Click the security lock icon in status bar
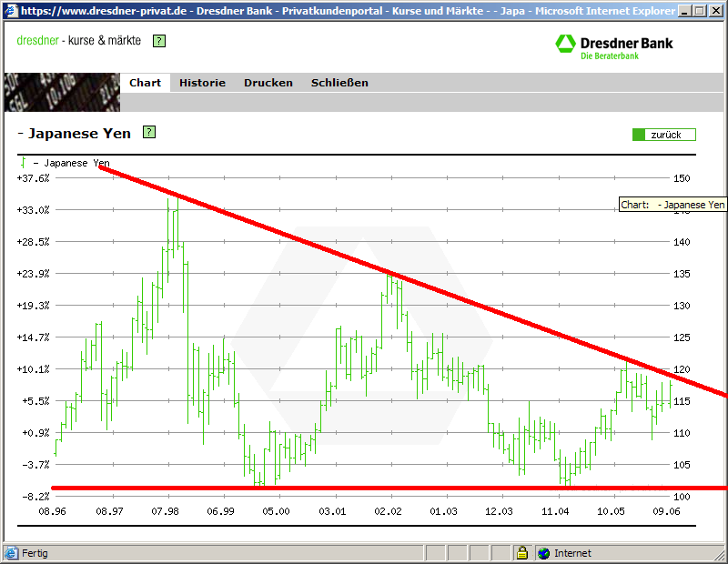The width and height of the screenshot is (728, 564). [x=522, y=552]
